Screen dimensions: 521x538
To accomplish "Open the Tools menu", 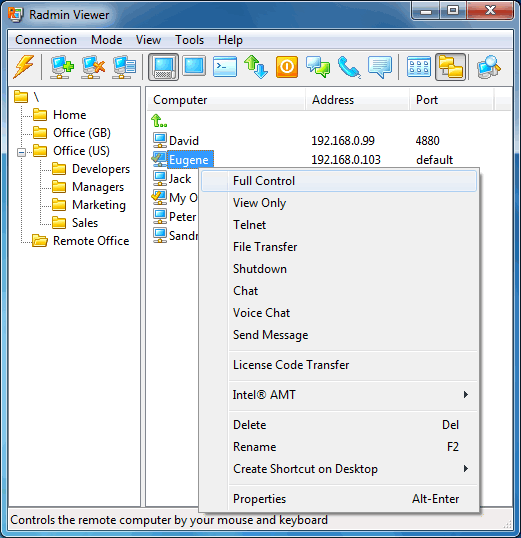I will pyautogui.click(x=189, y=40).
